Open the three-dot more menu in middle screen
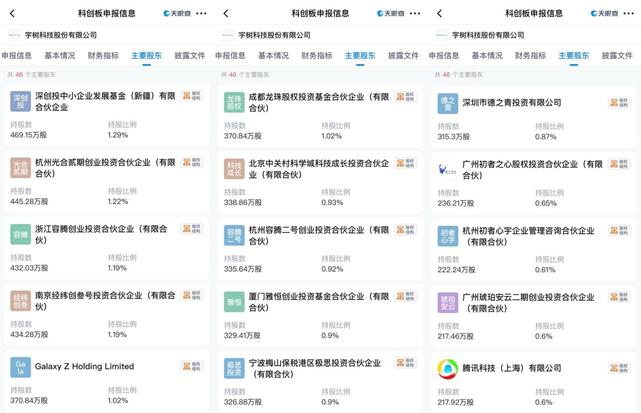Viewport: 641px width, 413px height. click(415, 13)
